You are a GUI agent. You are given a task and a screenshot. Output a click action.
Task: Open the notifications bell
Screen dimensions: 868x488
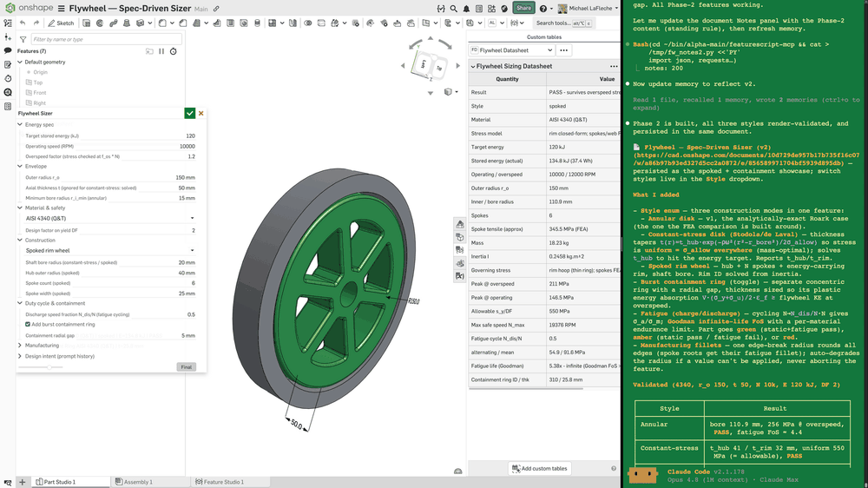[x=466, y=9]
